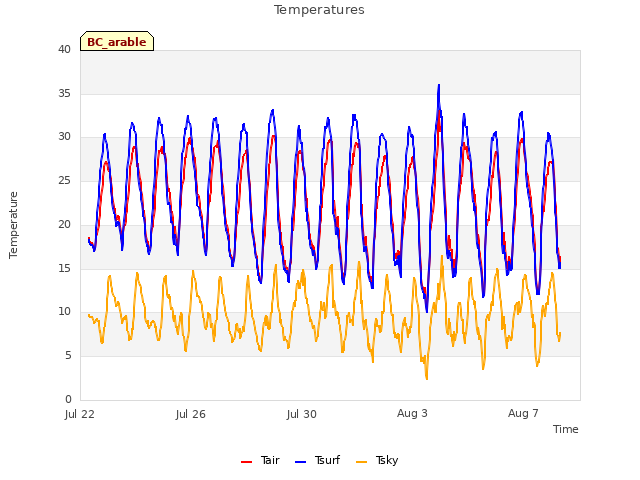This screenshot has height=480, width=640.
Task: Select the Jul 26 x-axis label
Action: coord(191,414)
